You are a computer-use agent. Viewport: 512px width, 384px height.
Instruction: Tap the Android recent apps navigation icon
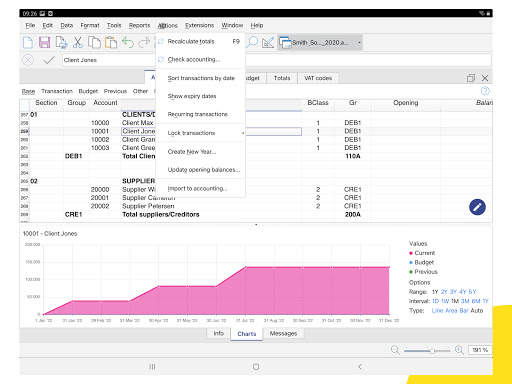tap(152, 367)
